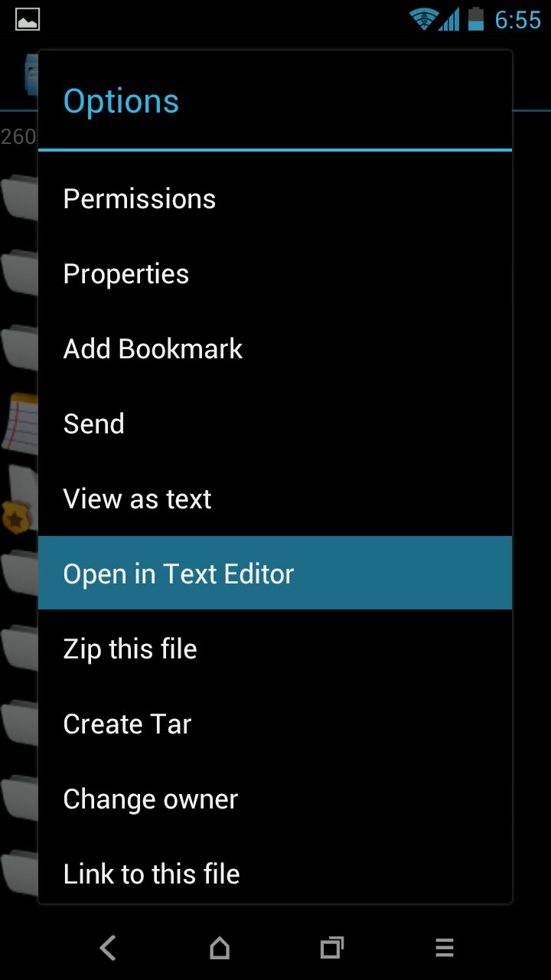Tap the clock showing 6:55
Image resolution: width=551 pixels, height=980 pixels.
point(518,20)
